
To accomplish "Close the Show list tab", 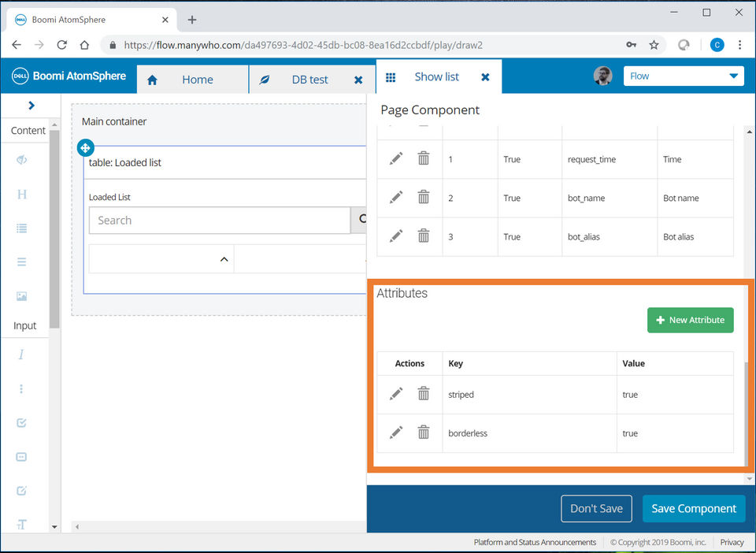I will [x=485, y=77].
